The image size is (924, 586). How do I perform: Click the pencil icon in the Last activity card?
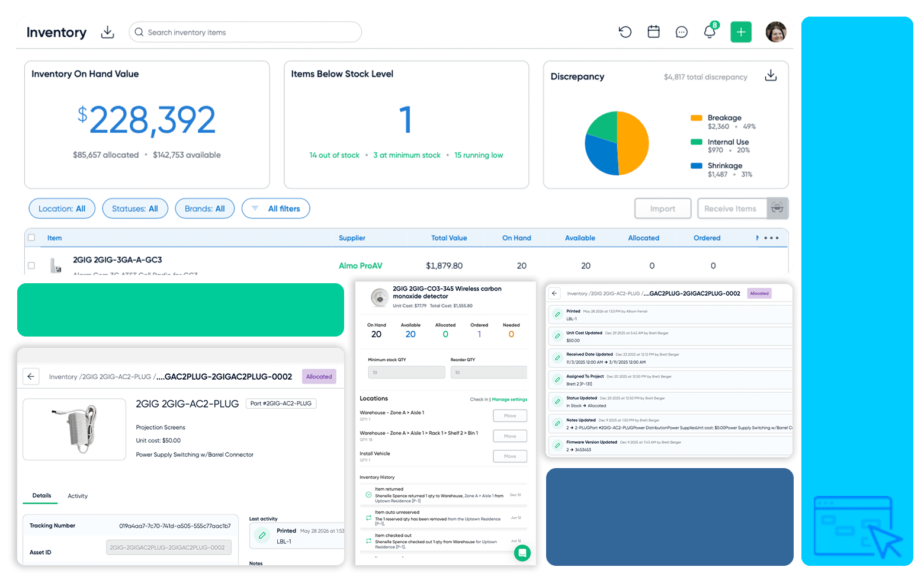pyautogui.click(x=262, y=536)
